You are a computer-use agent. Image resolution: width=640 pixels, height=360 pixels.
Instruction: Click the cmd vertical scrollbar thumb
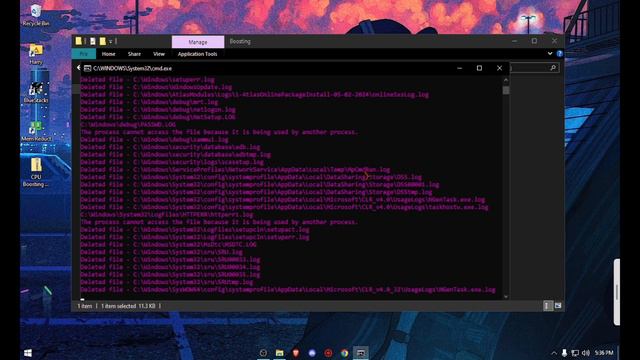coord(506,90)
